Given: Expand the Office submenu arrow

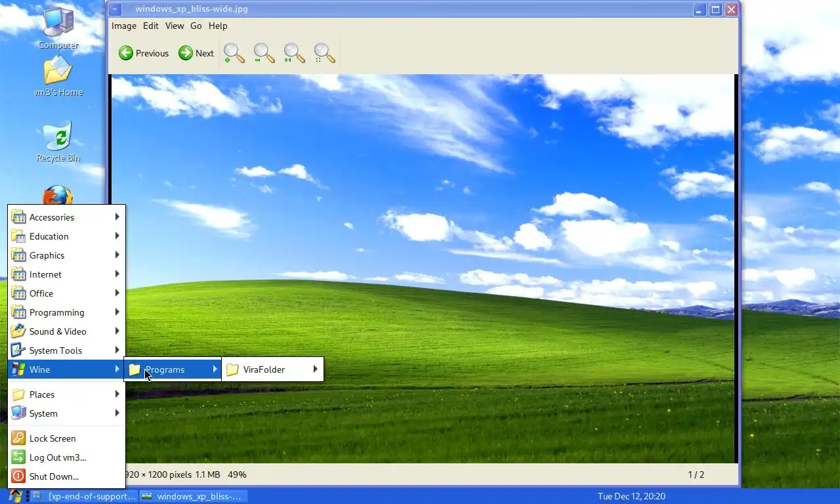Looking at the screenshot, I should coord(117,293).
